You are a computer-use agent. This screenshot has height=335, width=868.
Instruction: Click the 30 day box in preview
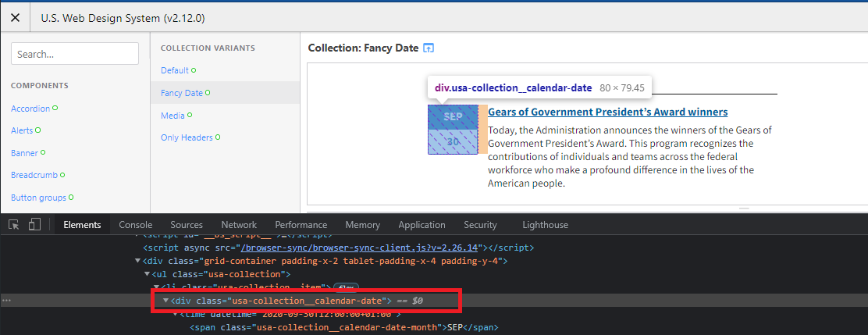[453, 142]
